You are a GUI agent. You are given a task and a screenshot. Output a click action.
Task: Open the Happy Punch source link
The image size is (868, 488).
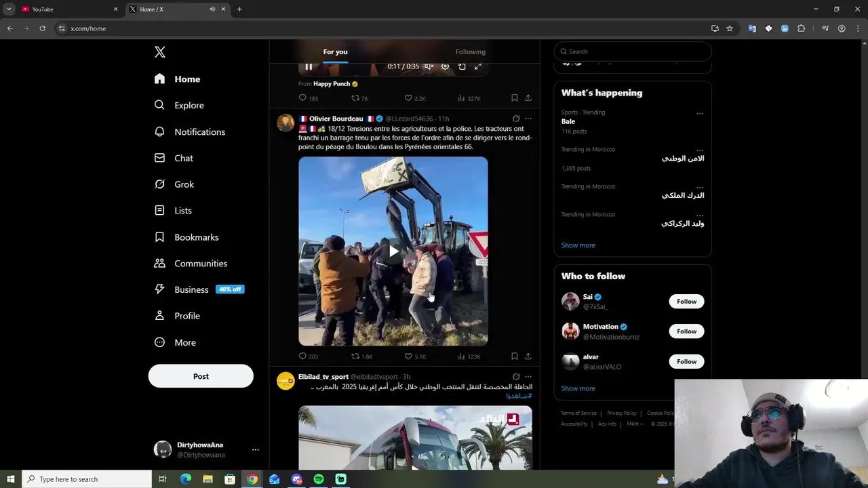(x=332, y=84)
